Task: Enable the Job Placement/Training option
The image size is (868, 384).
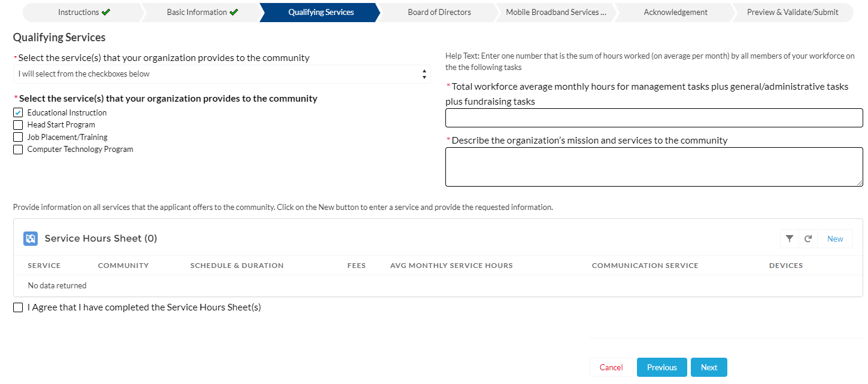Action: click(17, 136)
